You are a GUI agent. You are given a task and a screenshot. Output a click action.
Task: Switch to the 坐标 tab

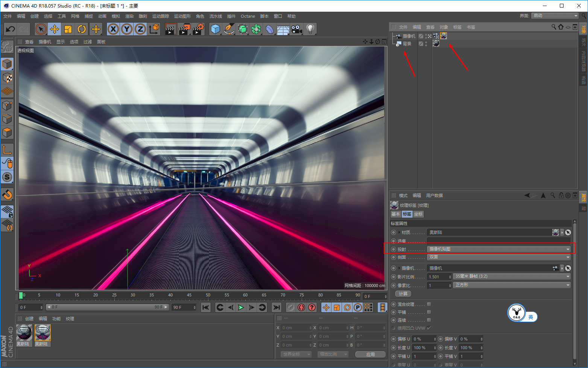418,214
